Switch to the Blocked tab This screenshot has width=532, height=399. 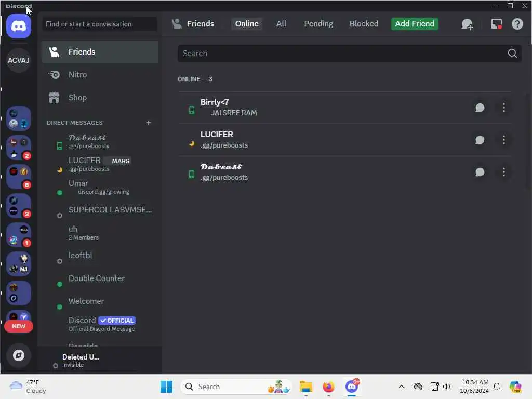364,24
